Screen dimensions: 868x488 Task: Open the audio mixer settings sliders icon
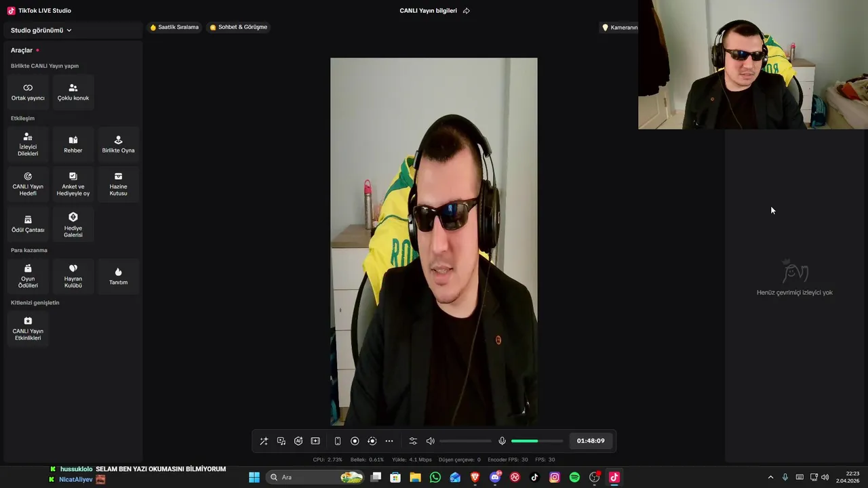tap(413, 441)
